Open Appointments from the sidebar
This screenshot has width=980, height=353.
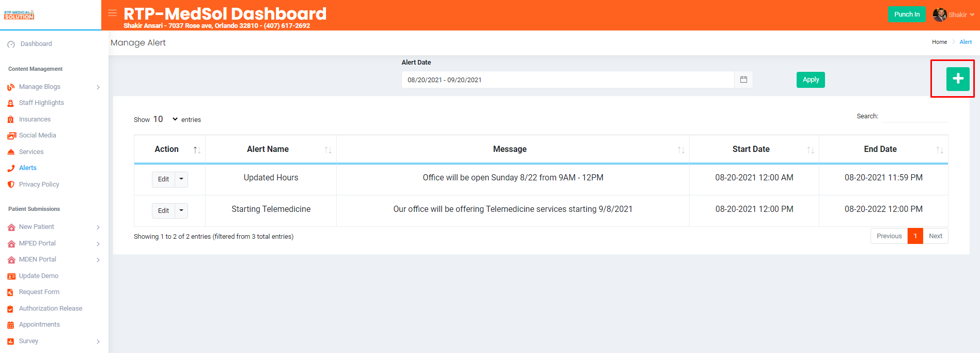click(39, 325)
